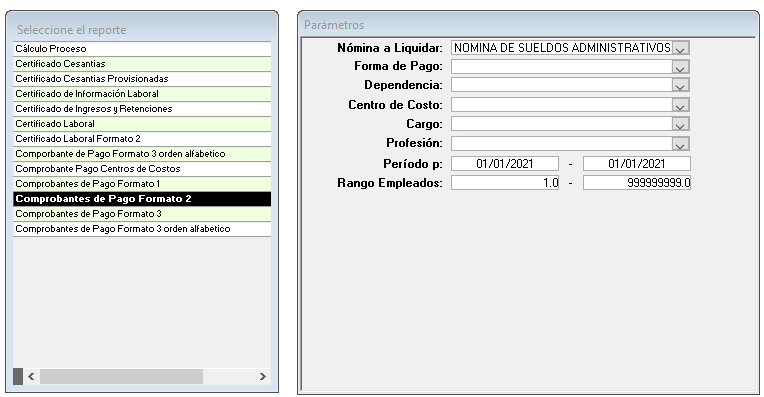The width and height of the screenshot is (764, 397).
Task: Click the report list right scroll arrow
Action: (263, 376)
